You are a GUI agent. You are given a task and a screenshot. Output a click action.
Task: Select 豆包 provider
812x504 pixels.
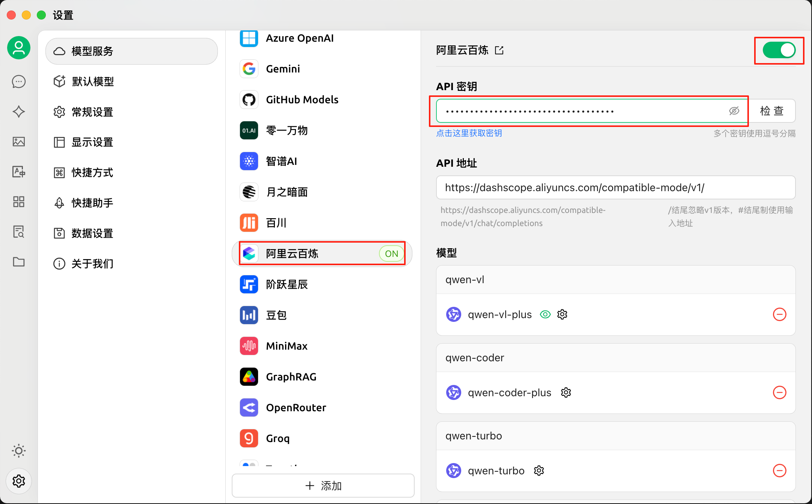click(x=322, y=315)
